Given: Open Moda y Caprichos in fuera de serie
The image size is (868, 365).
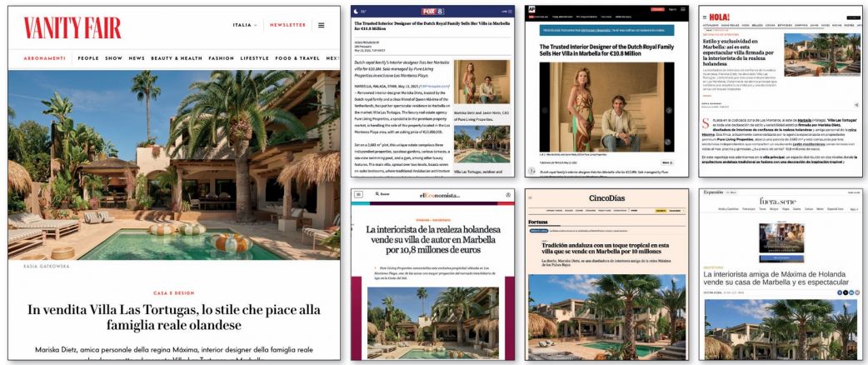Looking at the screenshot, I should pos(729,209).
